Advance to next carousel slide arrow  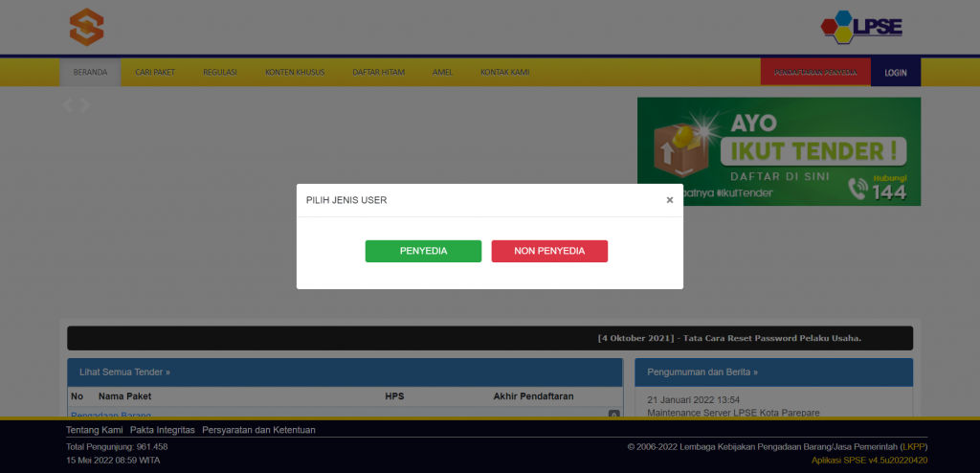84,105
